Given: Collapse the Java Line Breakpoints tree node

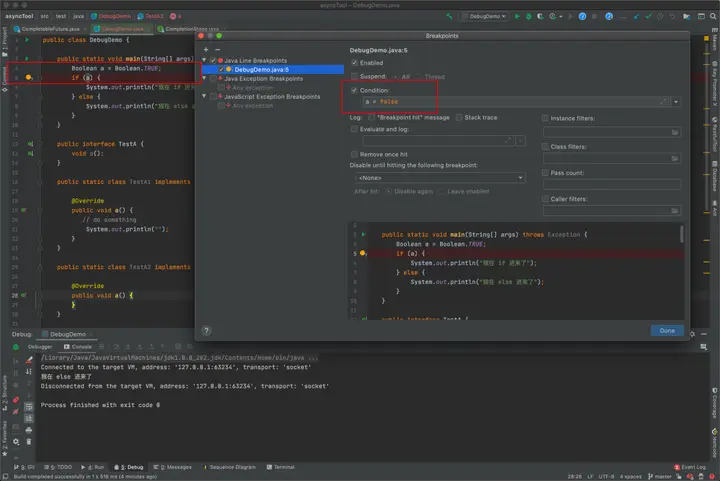Looking at the screenshot, I should click(x=204, y=61).
